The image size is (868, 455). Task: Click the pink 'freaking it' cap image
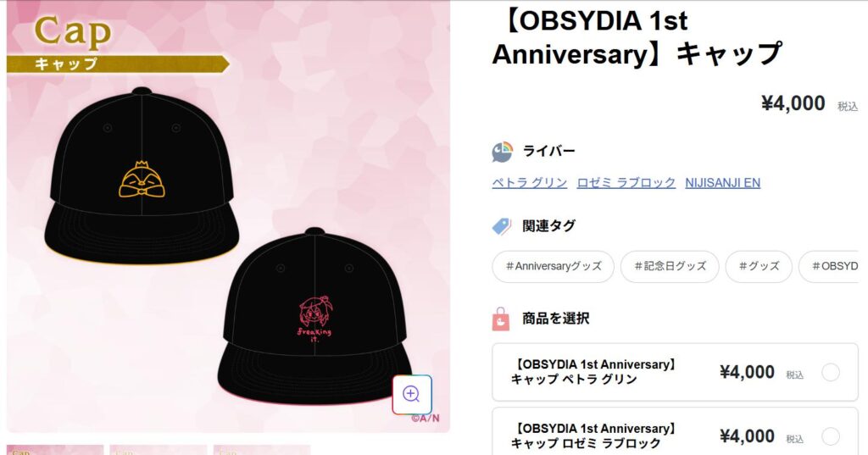(x=314, y=315)
